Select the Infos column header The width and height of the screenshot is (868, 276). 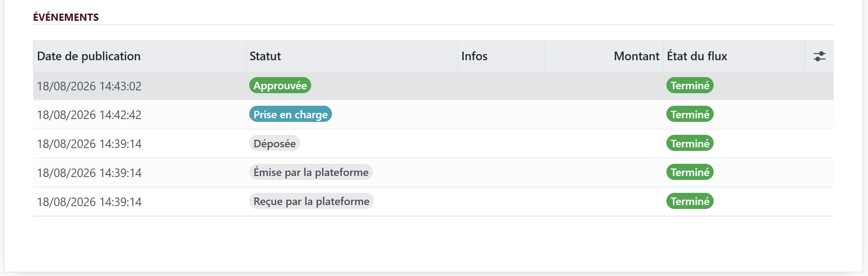pyautogui.click(x=474, y=56)
